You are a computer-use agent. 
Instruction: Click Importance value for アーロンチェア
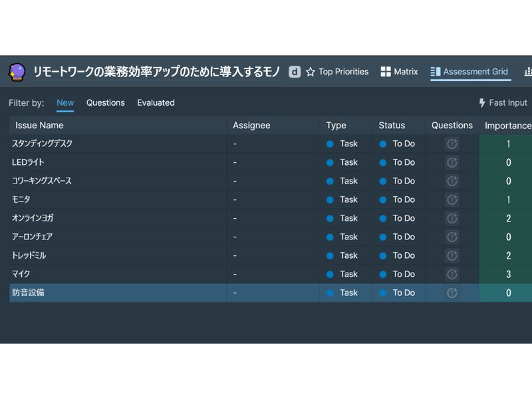(x=508, y=237)
